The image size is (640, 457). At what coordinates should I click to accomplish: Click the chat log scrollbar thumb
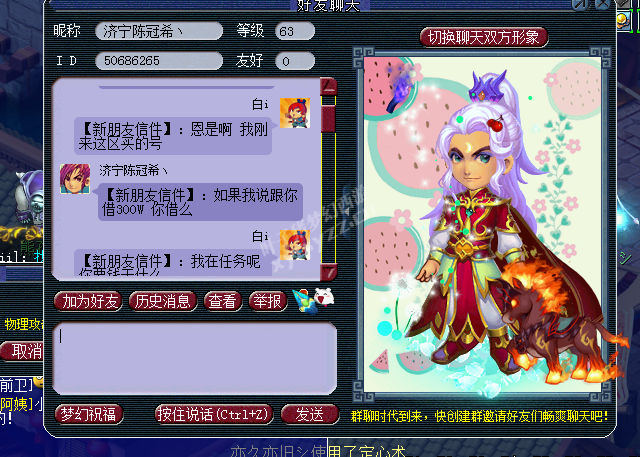[328, 119]
